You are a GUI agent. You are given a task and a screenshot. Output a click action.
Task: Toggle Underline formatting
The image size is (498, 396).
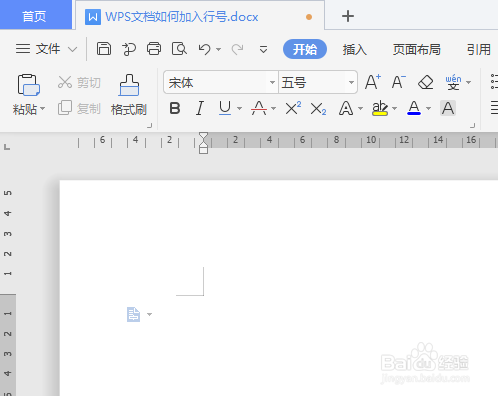pos(225,108)
